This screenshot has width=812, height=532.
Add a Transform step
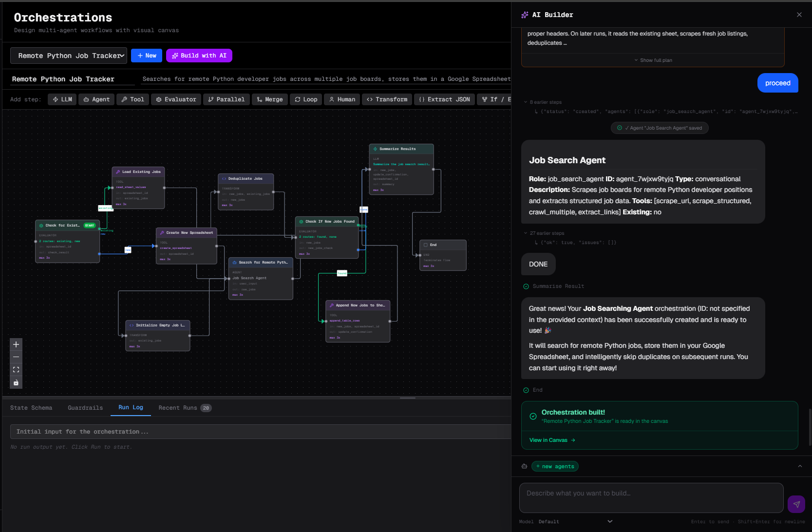pyautogui.click(x=387, y=99)
